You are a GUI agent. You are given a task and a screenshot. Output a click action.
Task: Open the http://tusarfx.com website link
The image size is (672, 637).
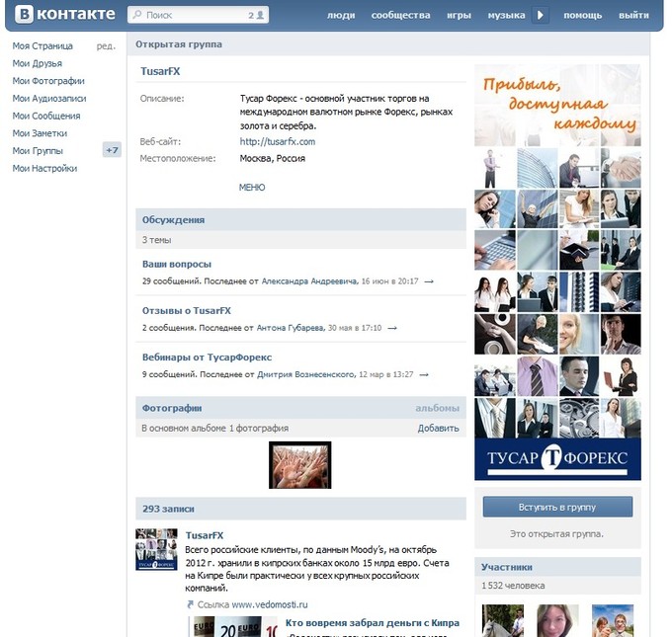point(278,142)
